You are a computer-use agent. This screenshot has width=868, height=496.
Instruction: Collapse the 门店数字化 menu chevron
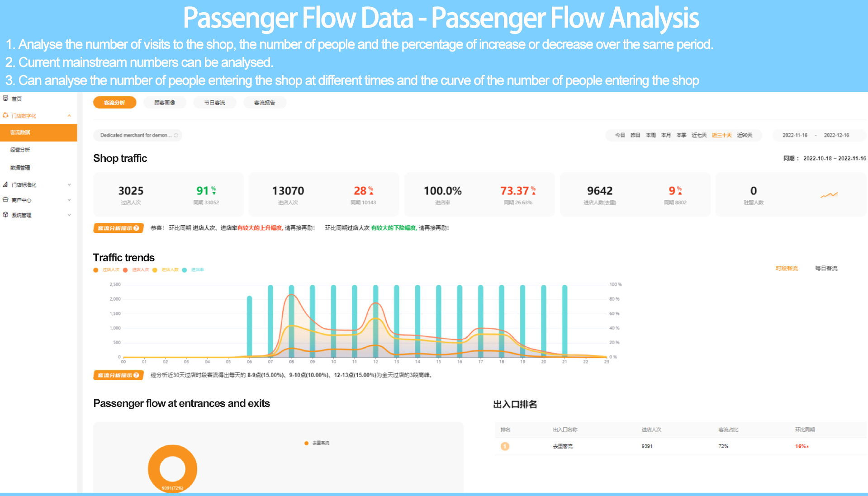[x=69, y=116]
